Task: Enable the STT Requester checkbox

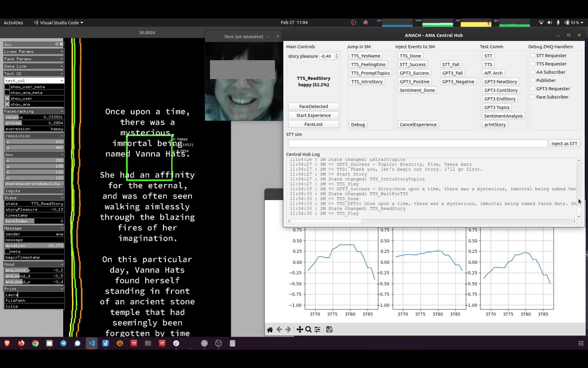Action: pos(533,56)
